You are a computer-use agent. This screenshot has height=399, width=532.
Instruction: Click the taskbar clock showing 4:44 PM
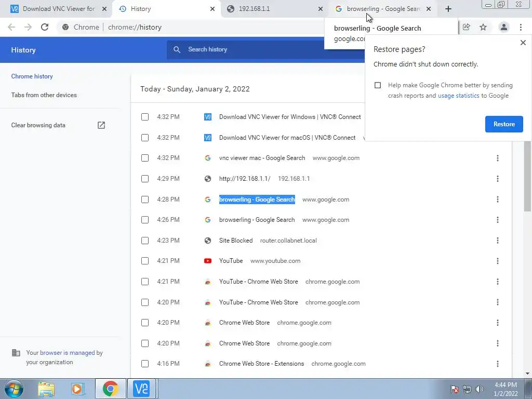[x=506, y=389]
